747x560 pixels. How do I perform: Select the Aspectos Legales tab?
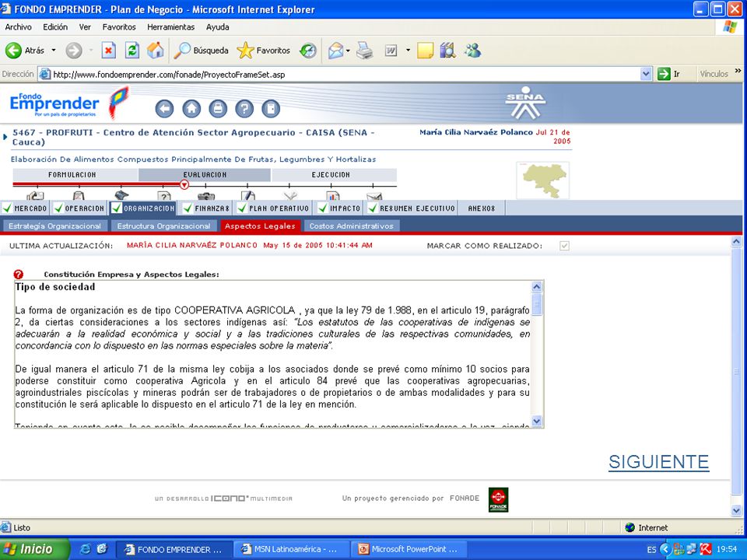pyautogui.click(x=260, y=226)
